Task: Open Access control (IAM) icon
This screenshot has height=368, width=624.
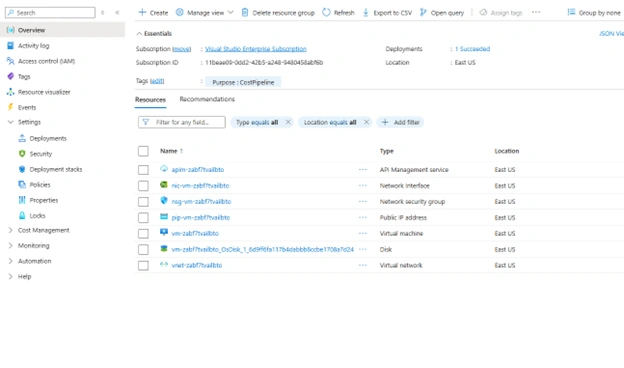Action: point(11,61)
